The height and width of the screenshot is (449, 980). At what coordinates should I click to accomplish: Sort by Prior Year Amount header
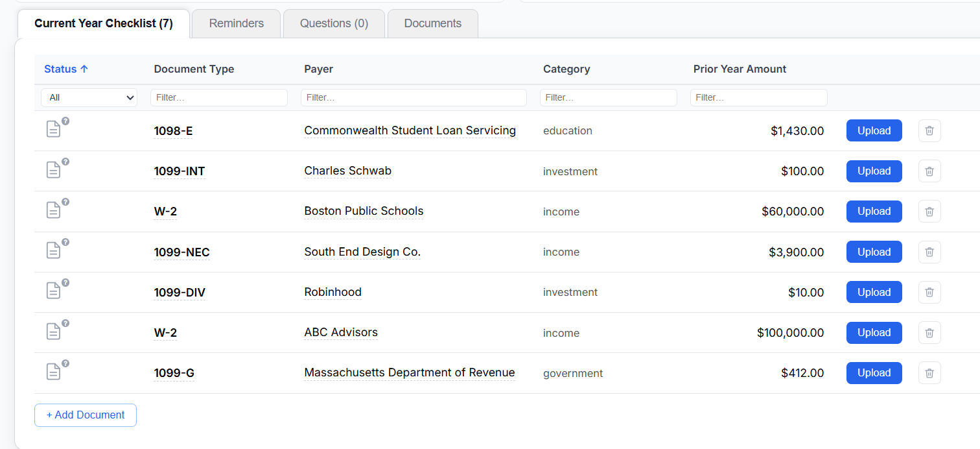click(x=740, y=69)
